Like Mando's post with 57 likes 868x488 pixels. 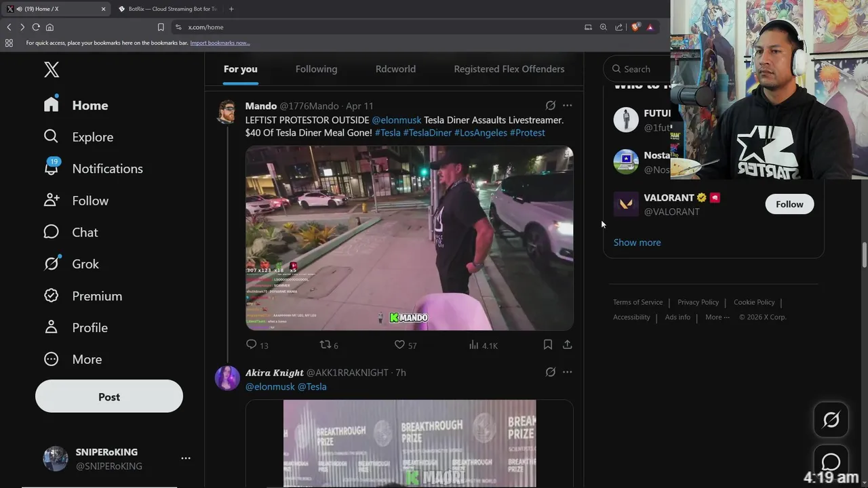click(x=406, y=345)
